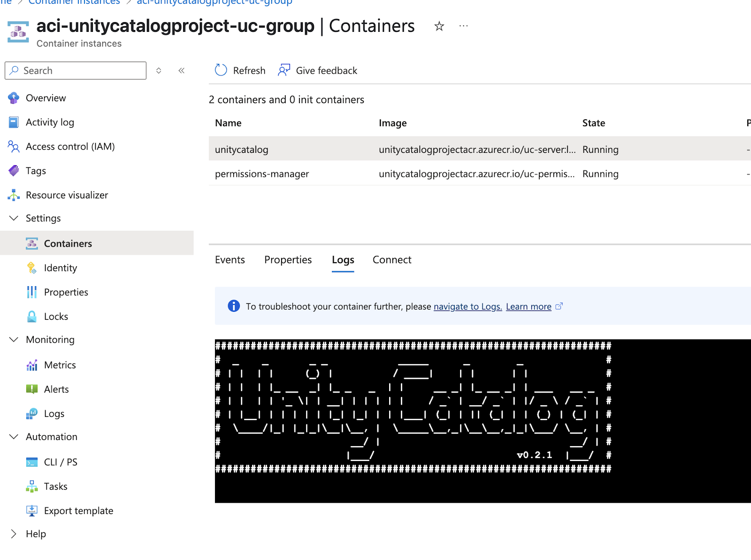Follow the Learn more link
Screen dimensions: 751x560
[x=529, y=307]
